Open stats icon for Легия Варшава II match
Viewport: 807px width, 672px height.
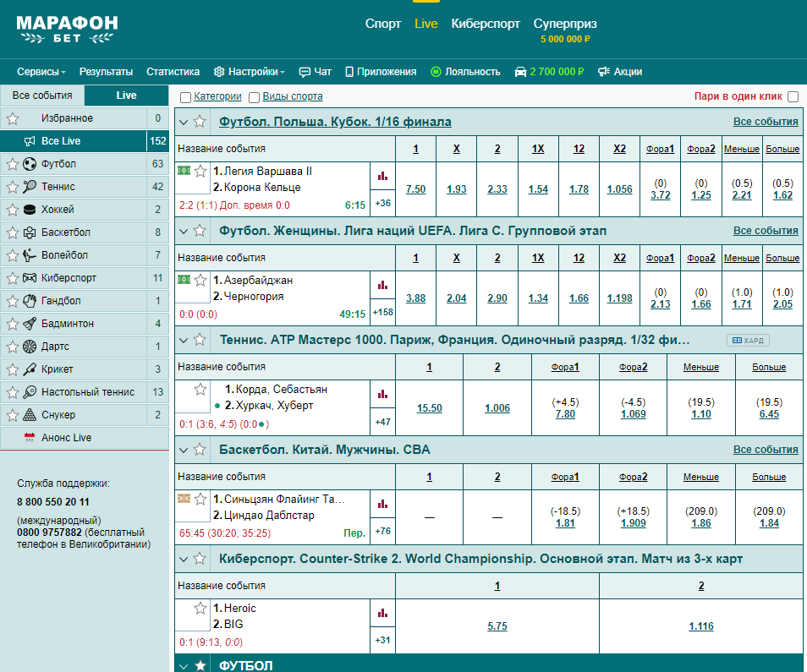[x=382, y=177]
